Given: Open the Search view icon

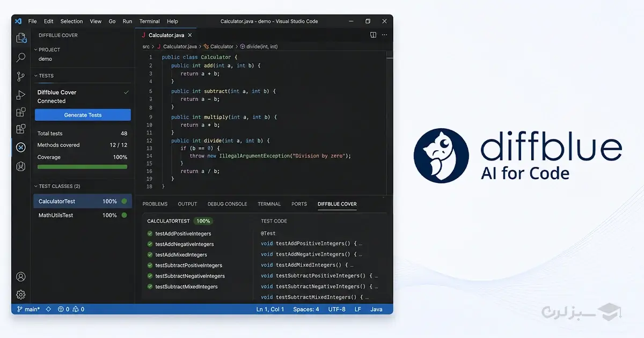Looking at the screenshot, I should click(21, 57).
